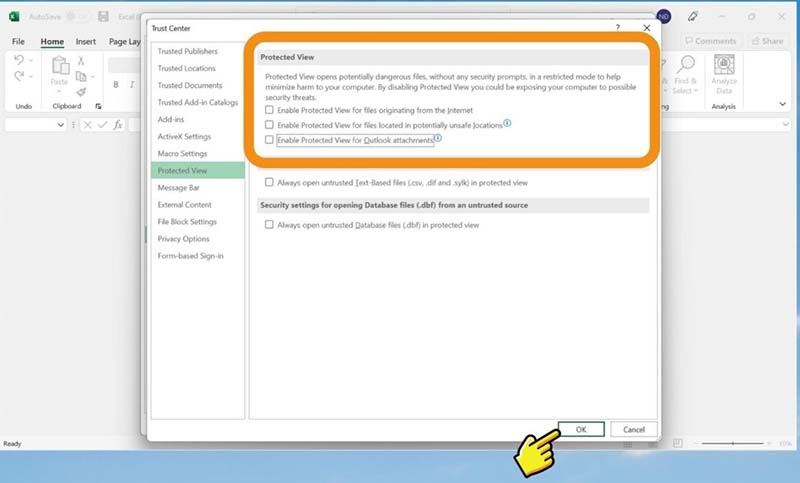Select Trusted Add-in Catalogs category
Viewport: 800px width, 483px height.
point(198,102)
